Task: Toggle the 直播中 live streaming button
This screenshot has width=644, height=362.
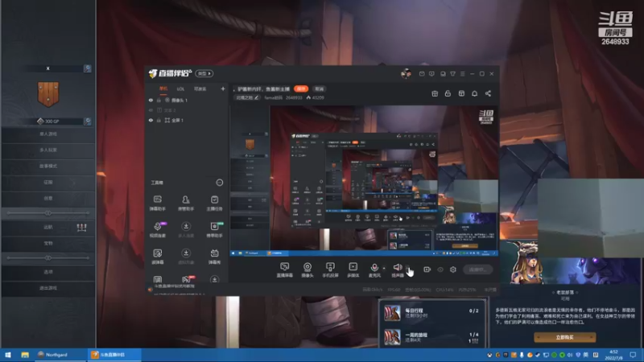Action: pyautogui.click(x=477, y=269)
